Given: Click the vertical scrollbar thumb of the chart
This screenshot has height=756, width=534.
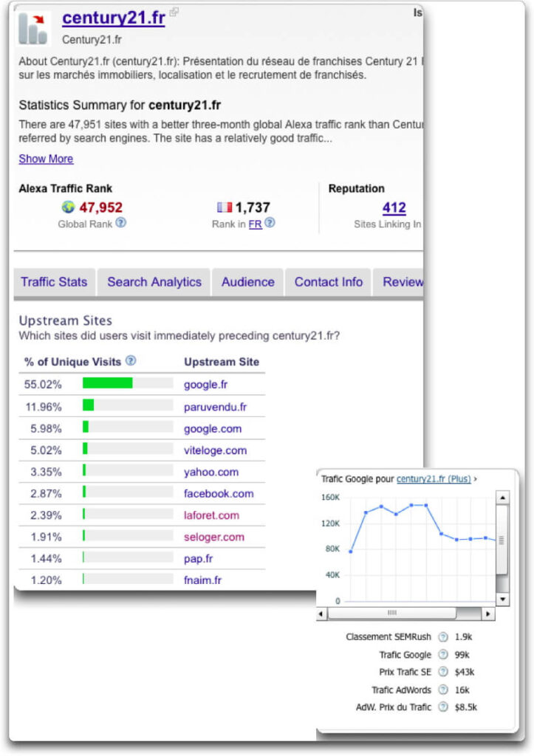Looking at the screenshot, I should click(502, 540).
